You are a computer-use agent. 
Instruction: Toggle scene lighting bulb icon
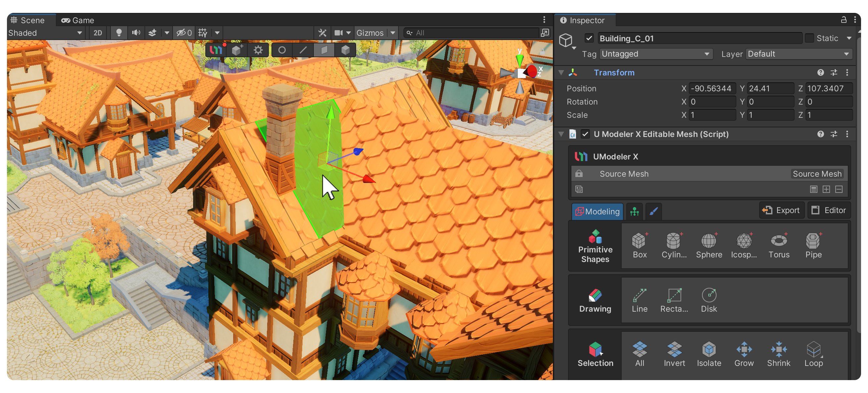tap(119, 33)
